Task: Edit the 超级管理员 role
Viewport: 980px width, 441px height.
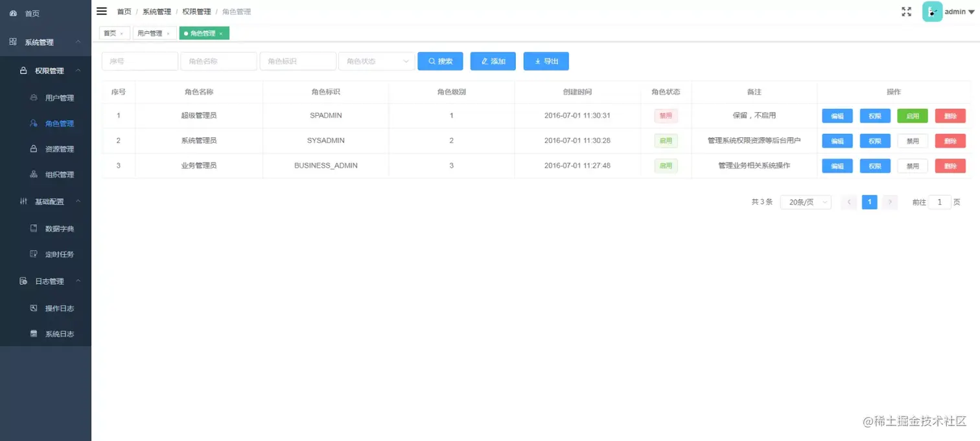Action: [837, 116]
